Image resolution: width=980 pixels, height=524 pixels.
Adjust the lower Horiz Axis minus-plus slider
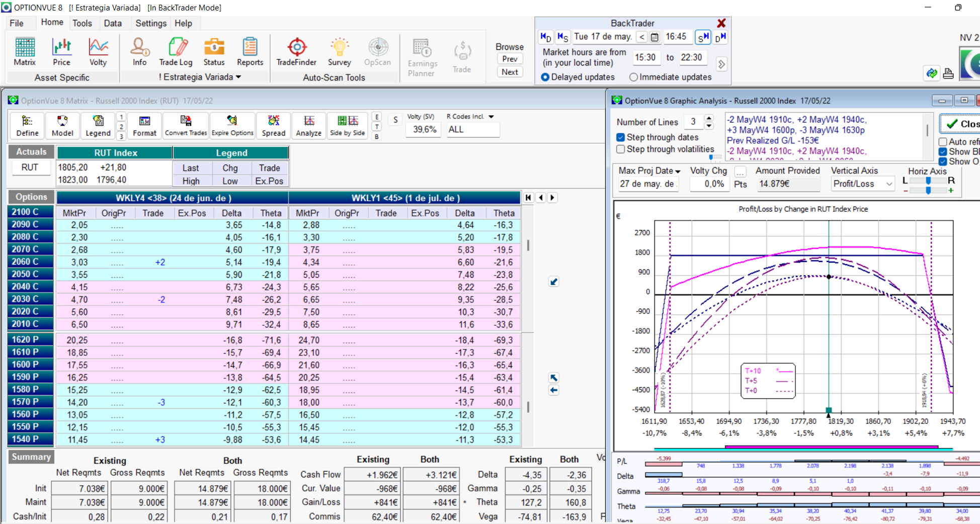(x=928, y=190)
